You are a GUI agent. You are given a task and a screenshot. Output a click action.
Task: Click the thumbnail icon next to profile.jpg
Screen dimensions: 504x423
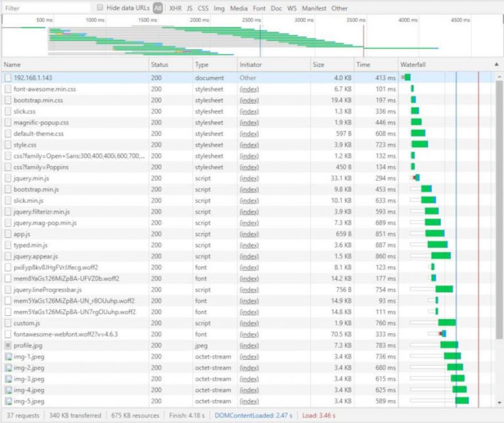click(8, 345)
